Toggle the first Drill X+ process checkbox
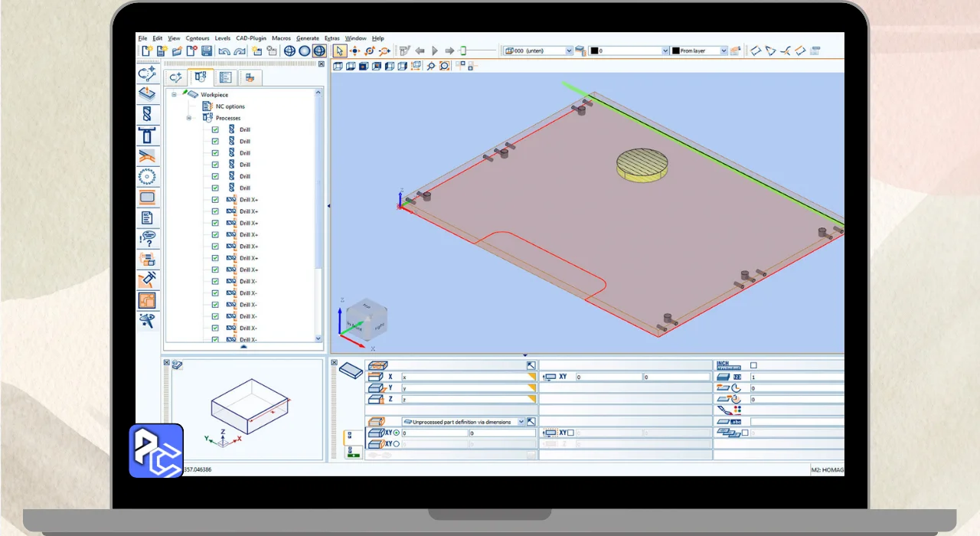This screenshot has width=980, height=536. pyautogui.click(x=215, y=200)
